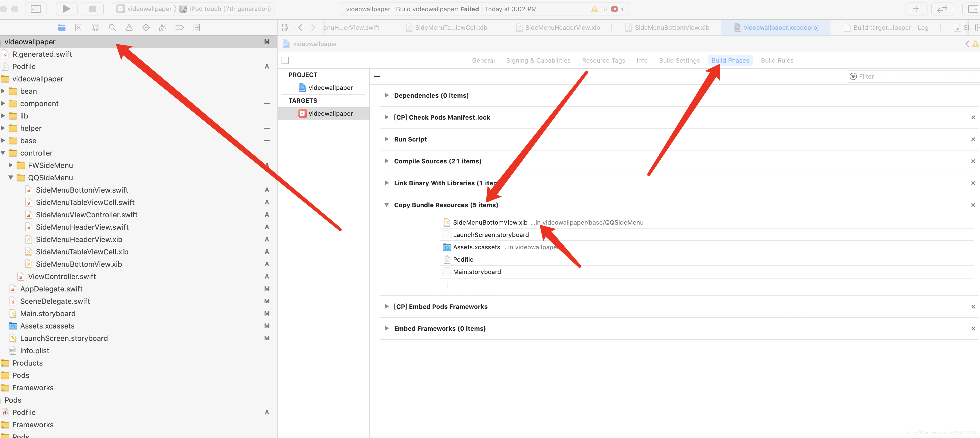Remove the Copy Bundle Resources phase
This screenshot has width=980, height=438.
coord(973,205)
